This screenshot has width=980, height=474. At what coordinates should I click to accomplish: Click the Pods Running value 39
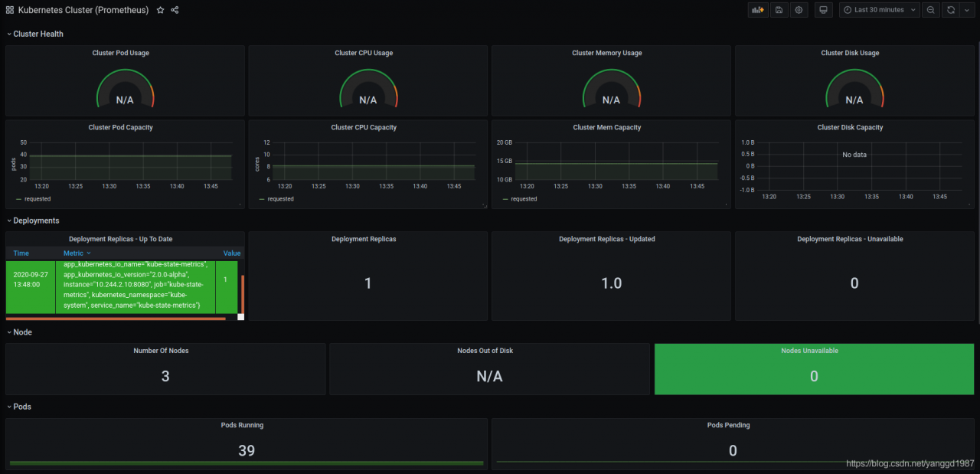coord(247,451)
